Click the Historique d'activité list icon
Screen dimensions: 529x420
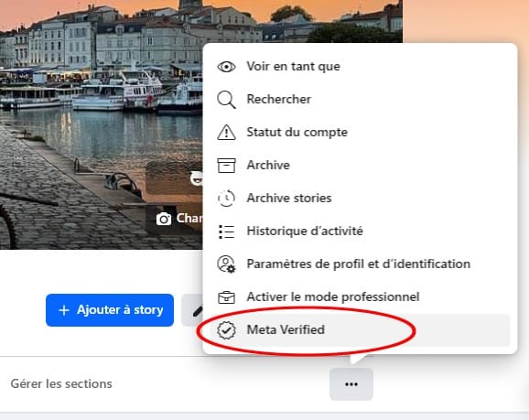point(226,232)
